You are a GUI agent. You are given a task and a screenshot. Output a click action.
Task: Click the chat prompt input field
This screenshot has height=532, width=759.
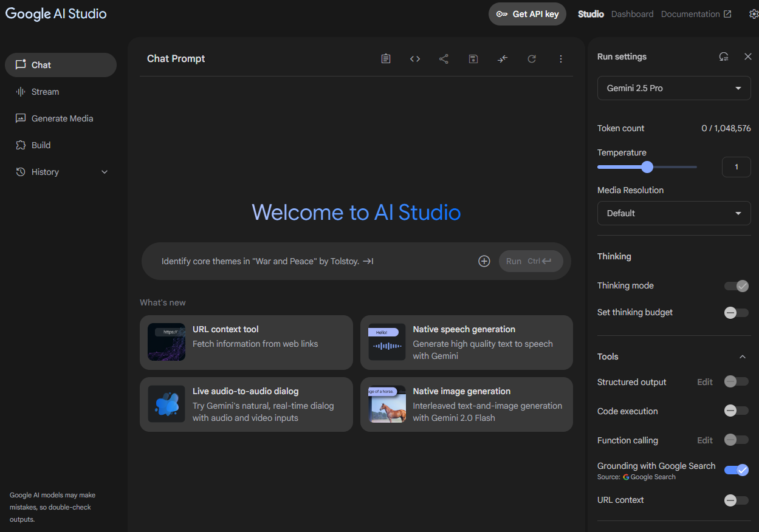(356, 261)
